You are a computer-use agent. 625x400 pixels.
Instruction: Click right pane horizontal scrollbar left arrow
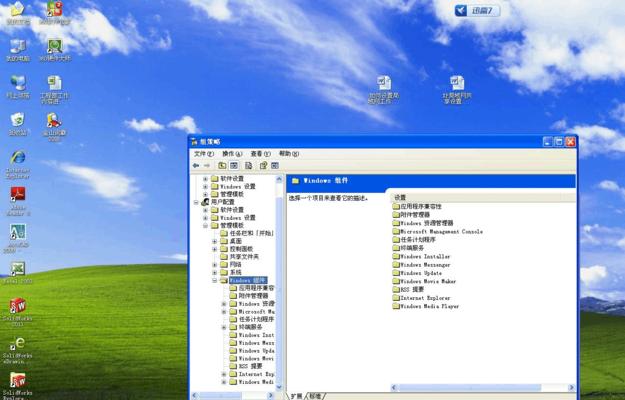coord(394,387)
